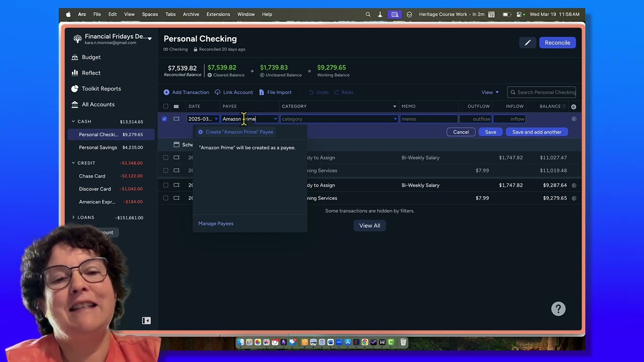The width and height of the screenshot is (644, 362).
Task: Open the Manage Payees link
Action: pyautogui.click(x=216, y=224)
